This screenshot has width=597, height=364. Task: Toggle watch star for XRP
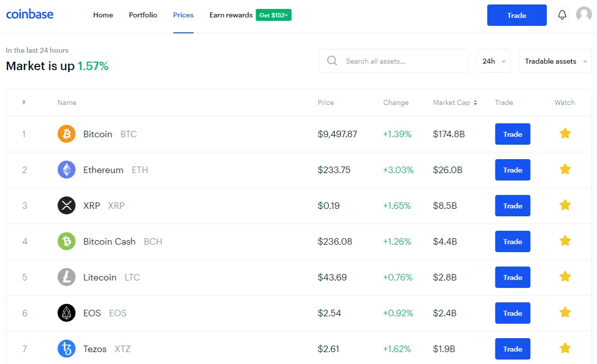(565, 205)
